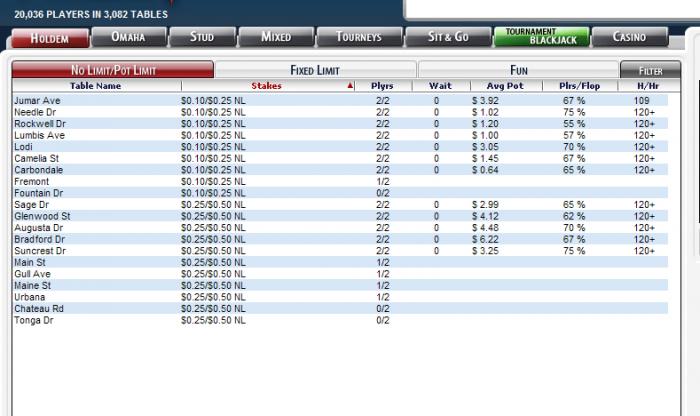Image resolution: width=700 pixels, height=416 pixels.
Task: Switch to the Casino tab
Action: click(630, 37)
